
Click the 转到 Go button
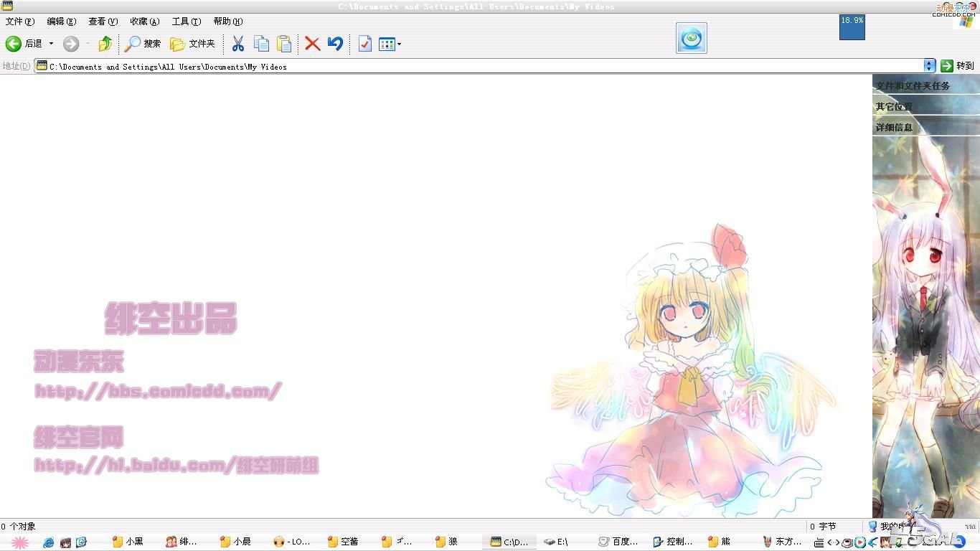point(958,66)
